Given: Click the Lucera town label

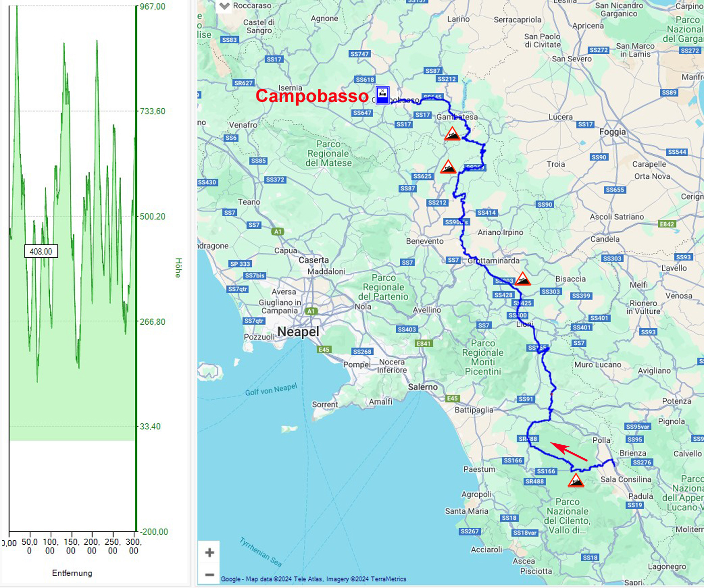Looking at the screenshot, I should pos(561,117).
